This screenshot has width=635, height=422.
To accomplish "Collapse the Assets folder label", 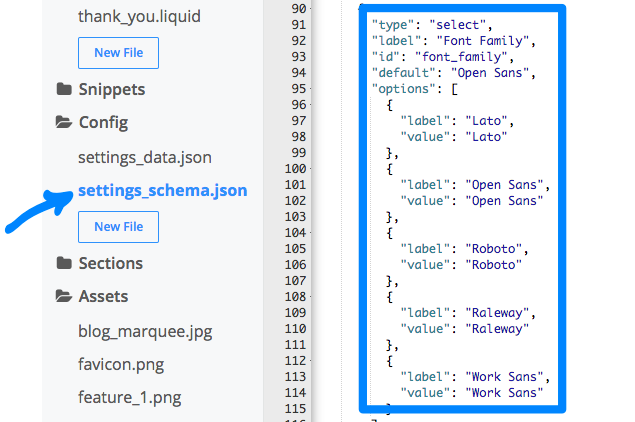I will coord(103,296).
